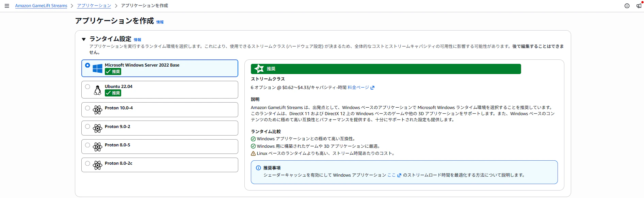Click the ランタイム比較 heading
The image size is (644, 198).
pyautogui.click(x=266, y=131)
